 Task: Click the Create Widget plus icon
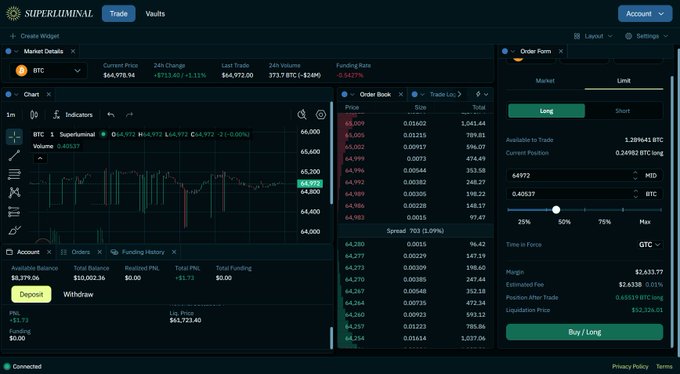(13, 36)
